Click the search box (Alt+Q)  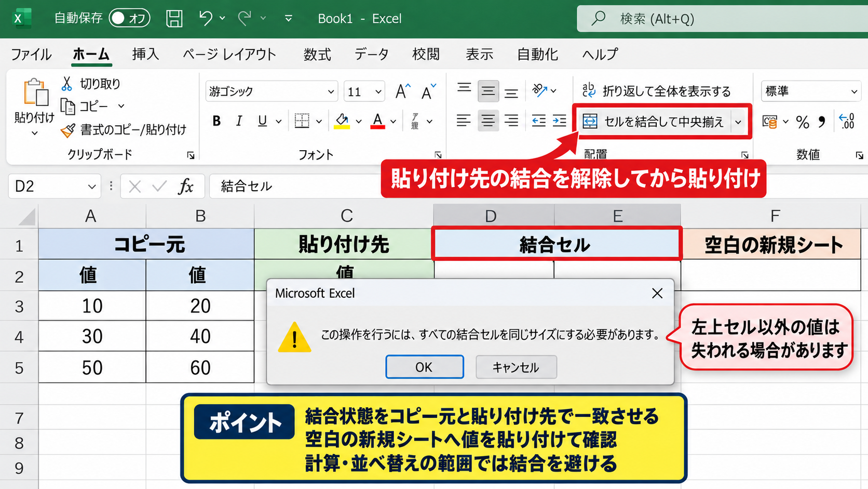[x=722, y=19]
